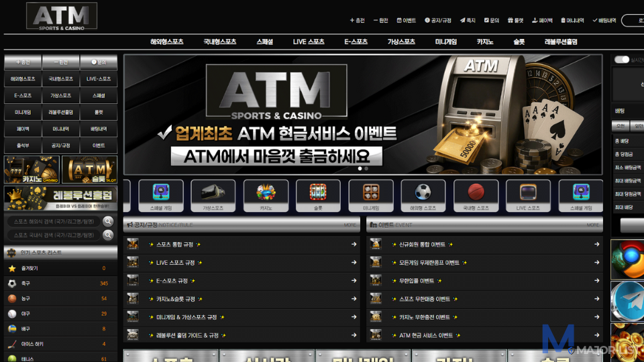This screenshot has width=644, height=362.
Task: Click the 카지노 casino banner thumbnail in sidebar
Action: coord(32,170)
